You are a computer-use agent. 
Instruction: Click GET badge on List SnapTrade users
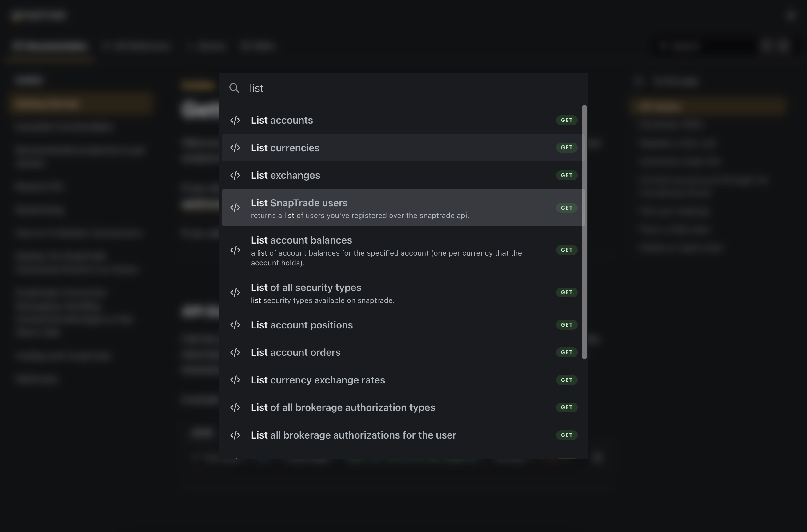[x=567, y=208]
